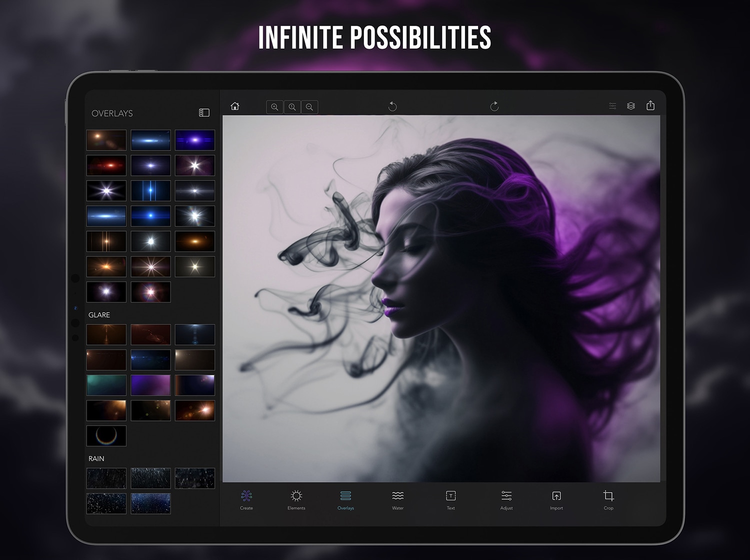Select the first rain overlay thumbnail
Screen dimensions: 750x560
[x=106, y=478]
